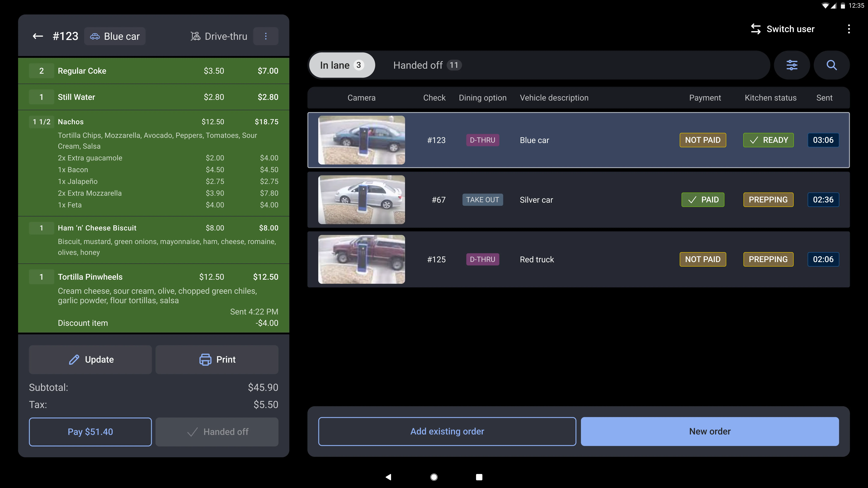
Task: Open the Blue car camera thumbnail
Action: (362, 140)
